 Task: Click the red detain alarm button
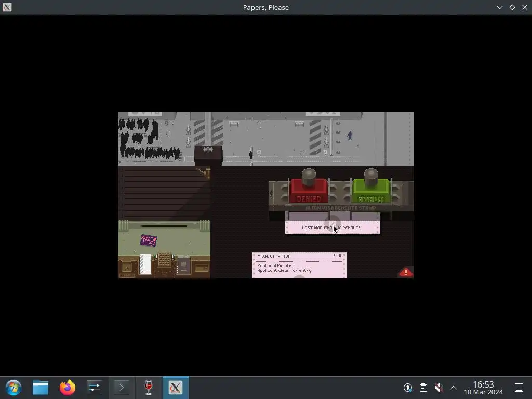point(406,272)
